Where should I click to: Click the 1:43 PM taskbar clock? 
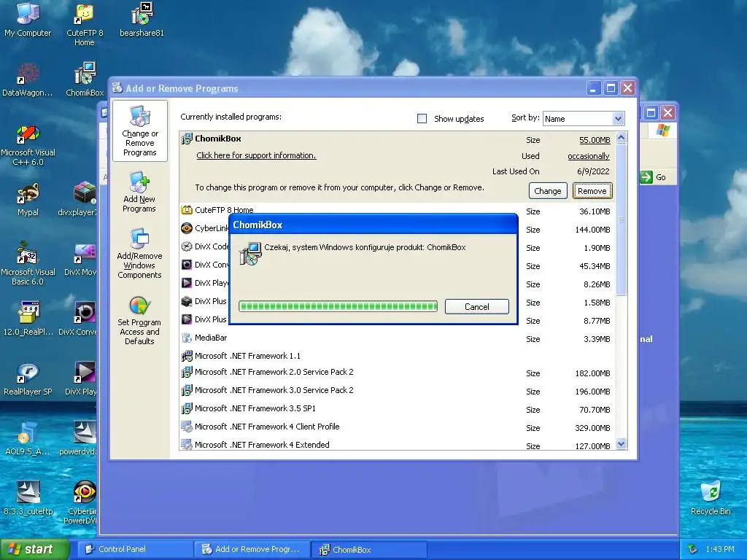point(720,550)
